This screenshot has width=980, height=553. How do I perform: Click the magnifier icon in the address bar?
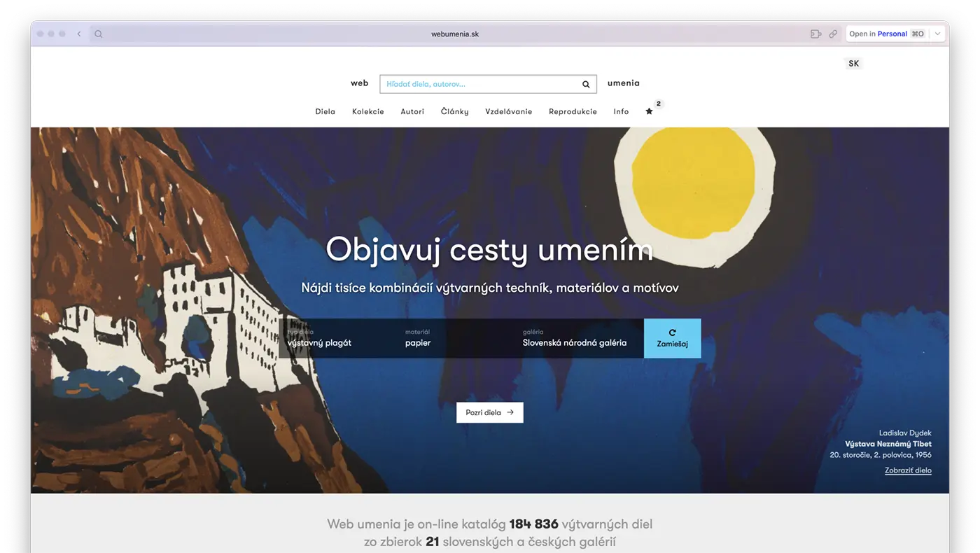98,33
